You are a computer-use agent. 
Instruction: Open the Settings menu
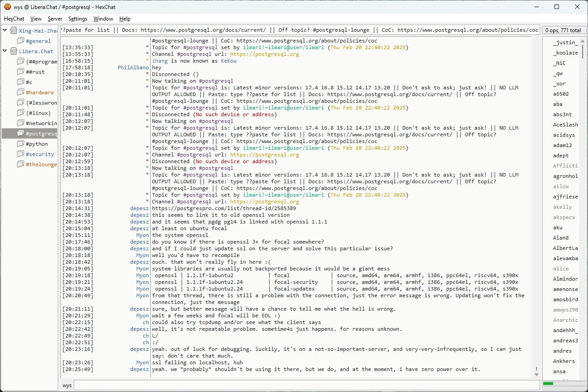tap(78, 19)
